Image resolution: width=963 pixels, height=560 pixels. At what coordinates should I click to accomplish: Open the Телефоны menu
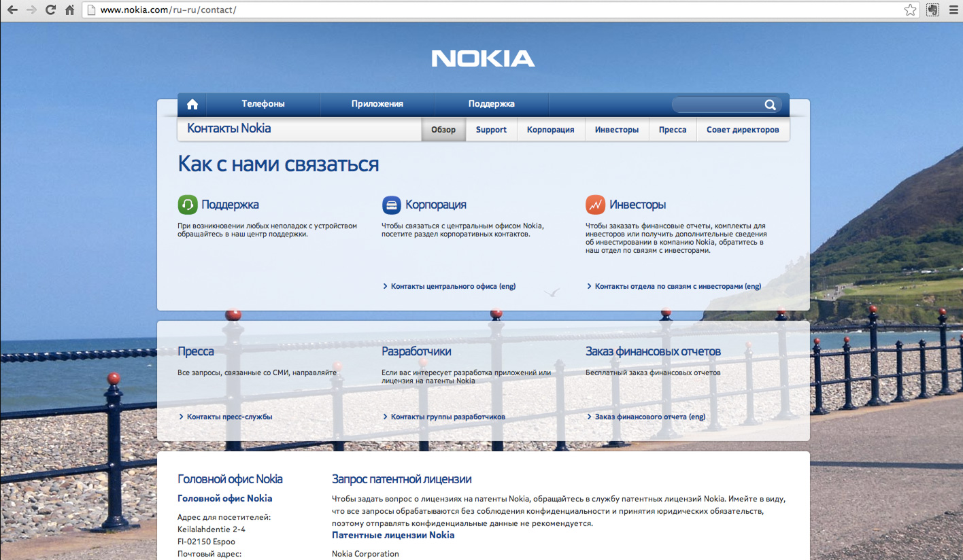tap(263, 104)
